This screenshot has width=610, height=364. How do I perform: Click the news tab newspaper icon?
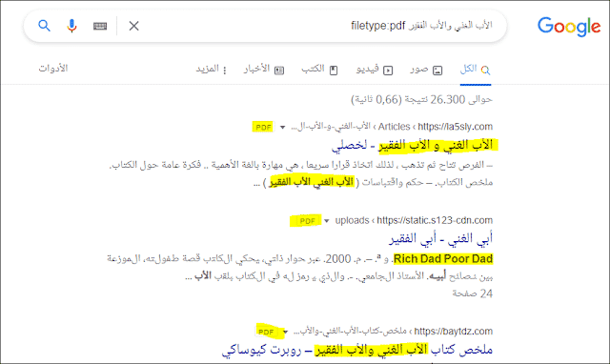tap(279, 71)
